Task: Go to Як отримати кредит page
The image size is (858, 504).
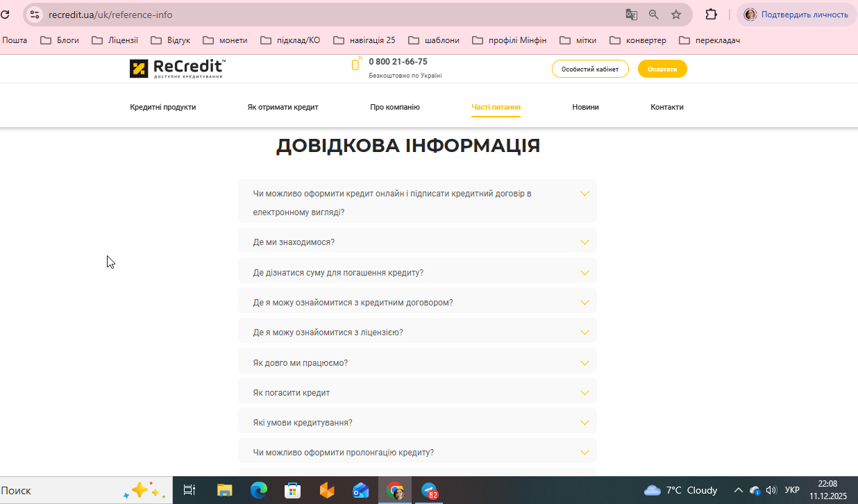Action: point(283,107)
